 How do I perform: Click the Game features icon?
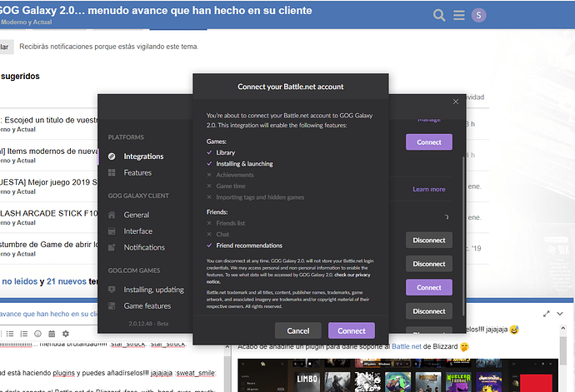pyautogui.click(x=112, y=306)
